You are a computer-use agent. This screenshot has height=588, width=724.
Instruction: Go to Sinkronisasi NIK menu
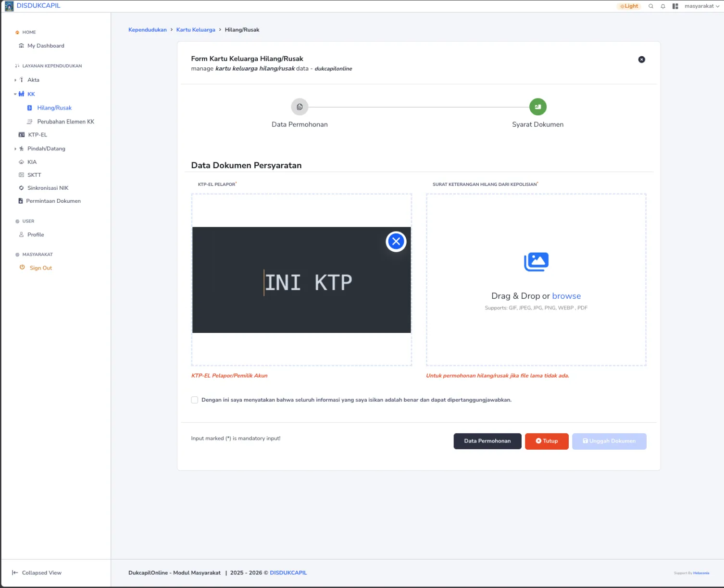[x=48, y=188]
